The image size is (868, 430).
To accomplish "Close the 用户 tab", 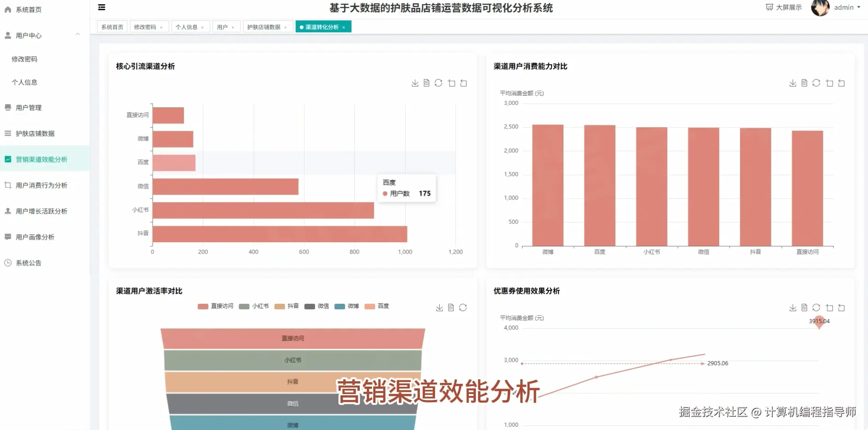I will click(233, 28).
